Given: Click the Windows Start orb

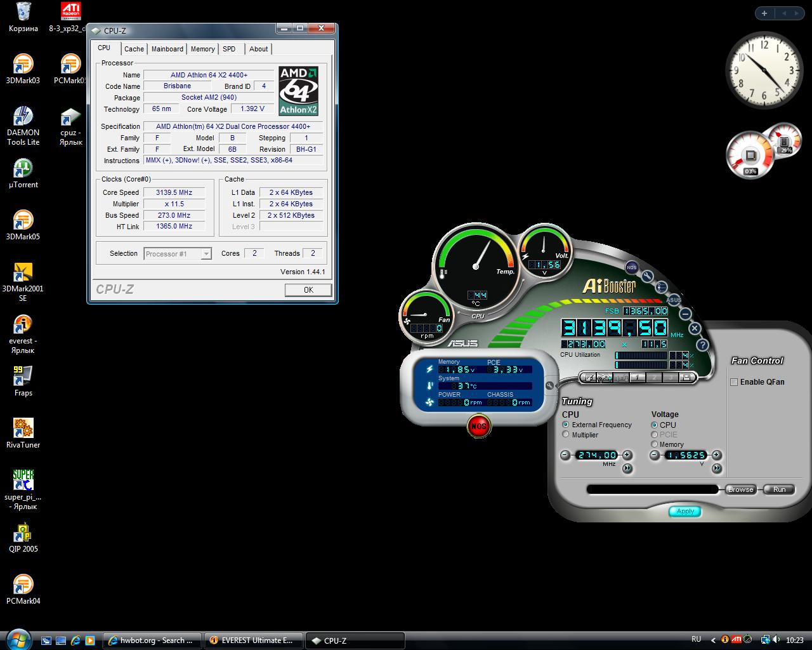Looking at the screenshot, I should 18,639.
